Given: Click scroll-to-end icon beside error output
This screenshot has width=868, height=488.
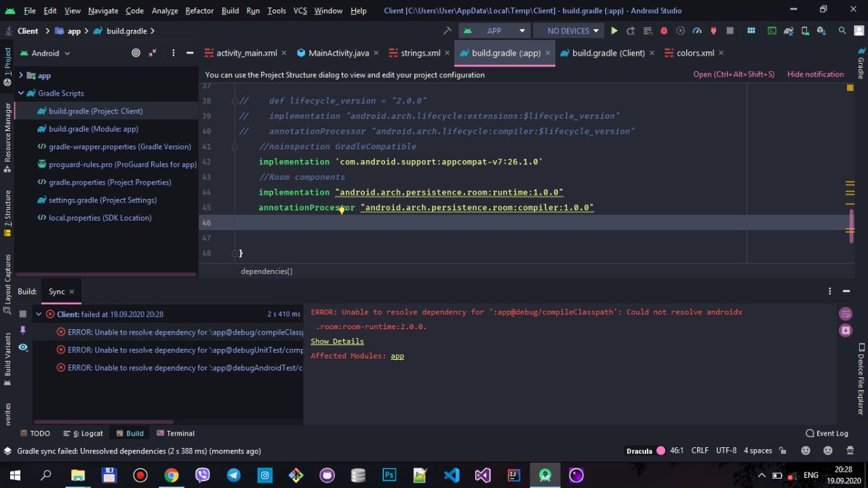Looking at the screenshot, I should 846,331.
